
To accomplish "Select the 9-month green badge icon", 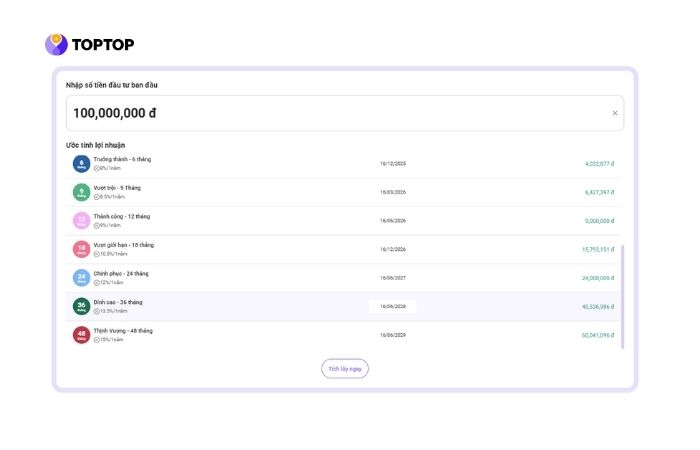I will (81, 192).
